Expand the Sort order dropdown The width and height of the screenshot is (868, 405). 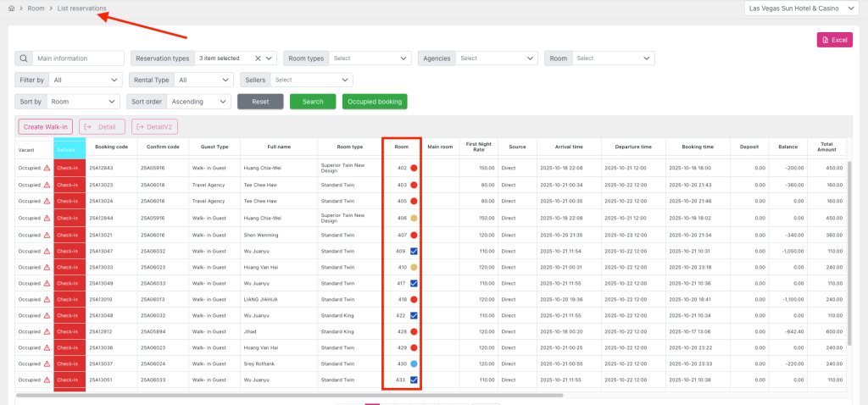coord(198,101)
